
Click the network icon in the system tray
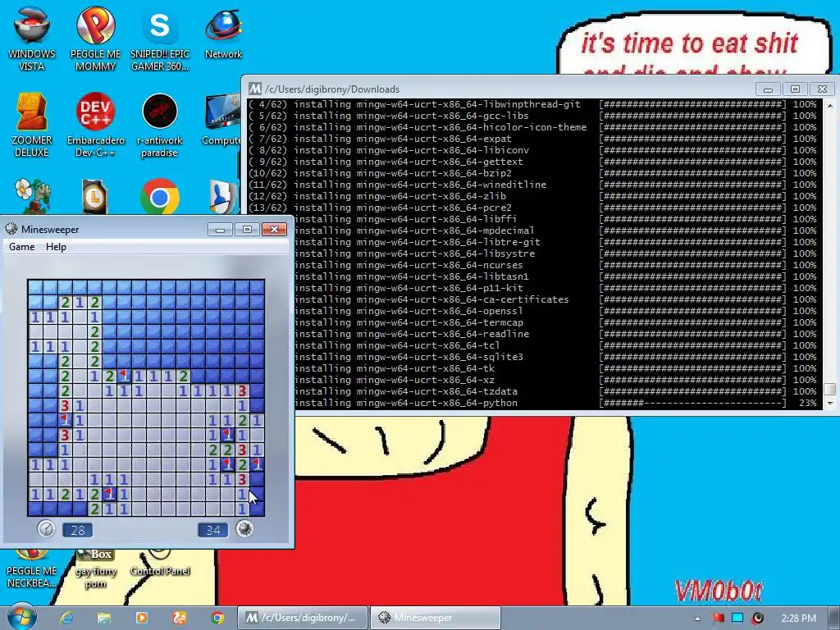[737, 619]
